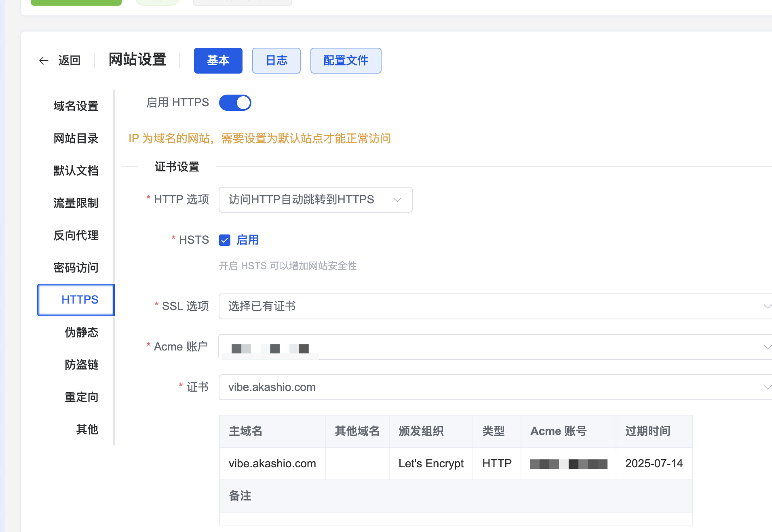Click the 网站设置 page title
772x532 pixels.
[137, 60]
